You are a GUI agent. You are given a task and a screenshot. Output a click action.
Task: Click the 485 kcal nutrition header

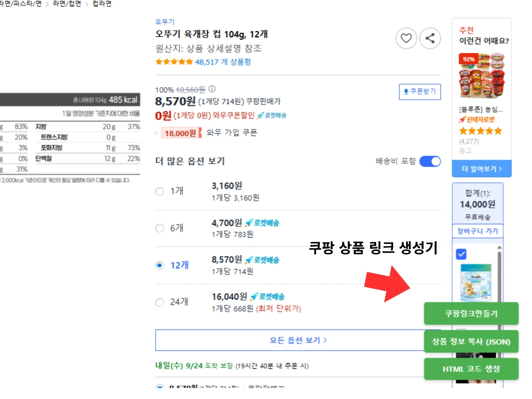tap(123, 100)
